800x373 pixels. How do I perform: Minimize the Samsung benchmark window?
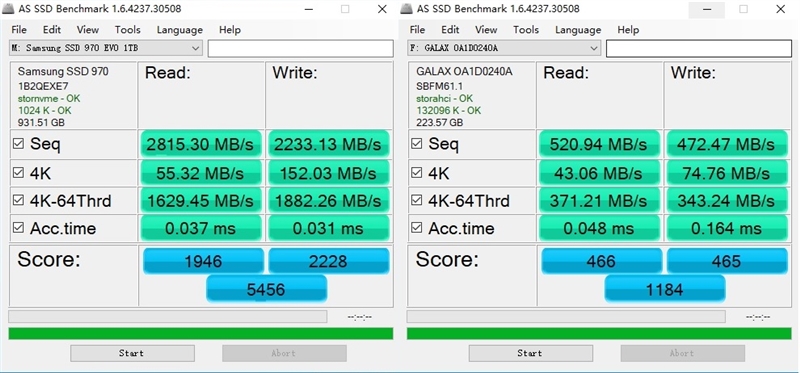coord(309,9)
